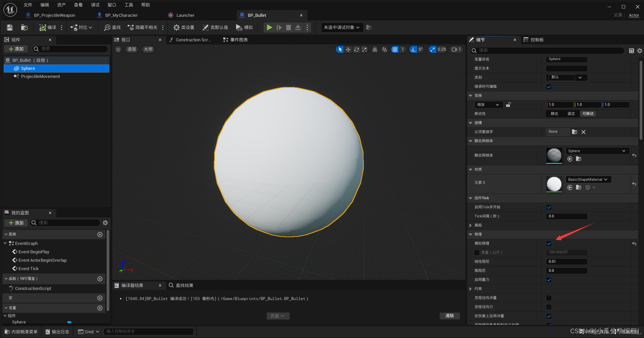Stop the play session
The width and height of the screenshot is (644, 338).
[289, 28]
